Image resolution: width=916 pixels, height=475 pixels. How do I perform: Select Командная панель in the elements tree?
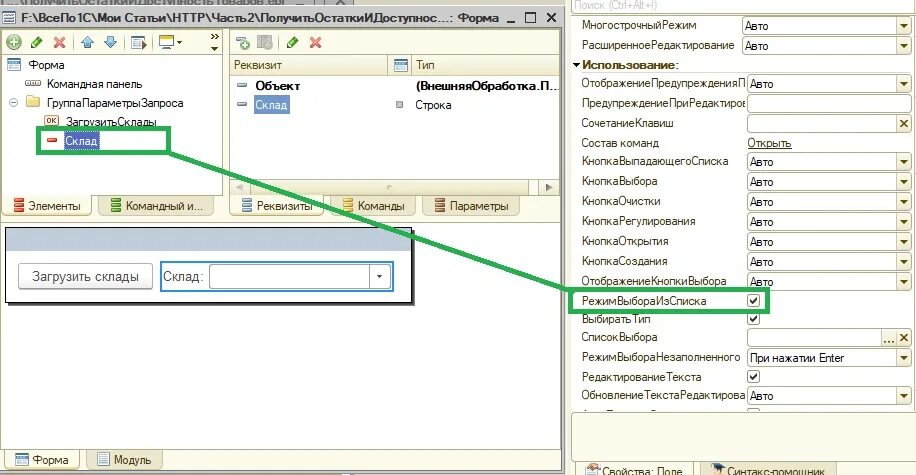click(95, 84)
